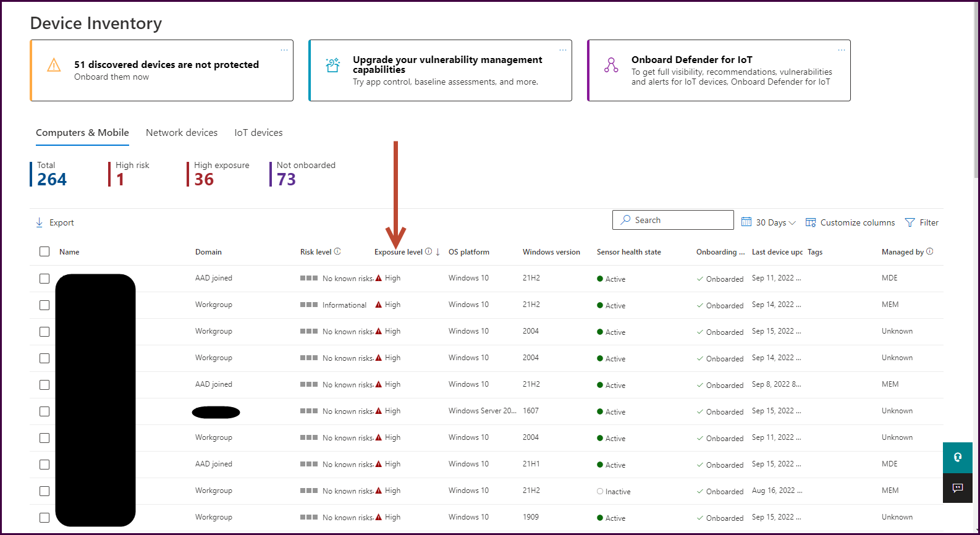
Task: Toggle the select-all checkbox in header
Action: coord(44,251)
